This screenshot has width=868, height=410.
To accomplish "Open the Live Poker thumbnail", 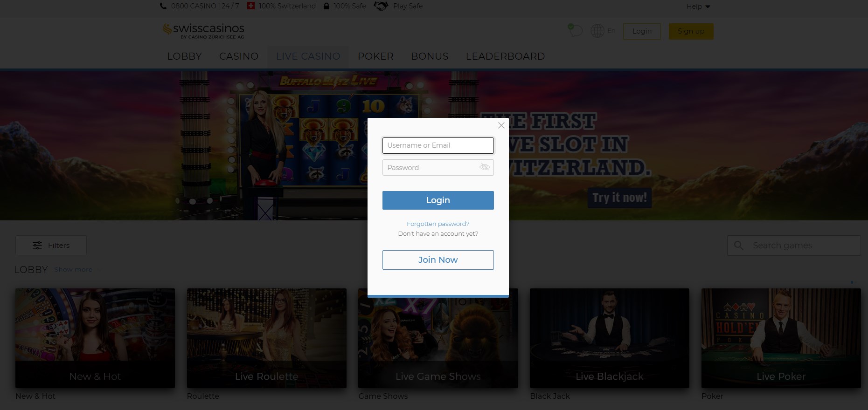I will (x=781, y=338).
